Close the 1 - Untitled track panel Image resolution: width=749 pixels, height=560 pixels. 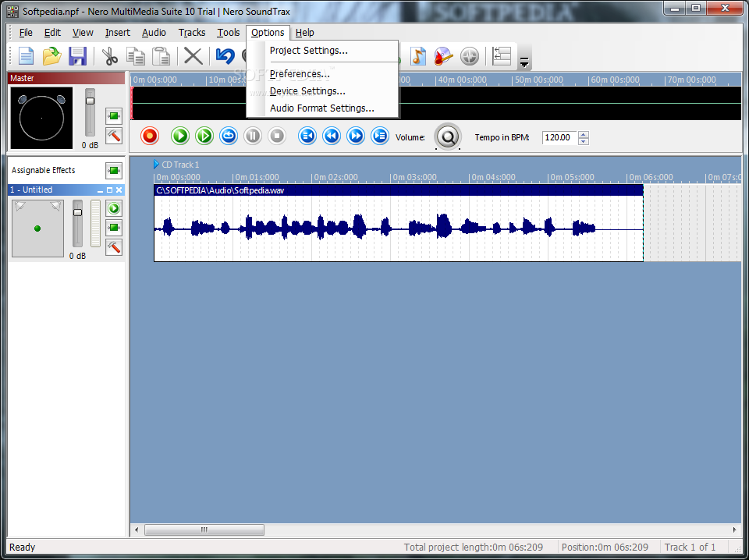[x=119, y=190]
